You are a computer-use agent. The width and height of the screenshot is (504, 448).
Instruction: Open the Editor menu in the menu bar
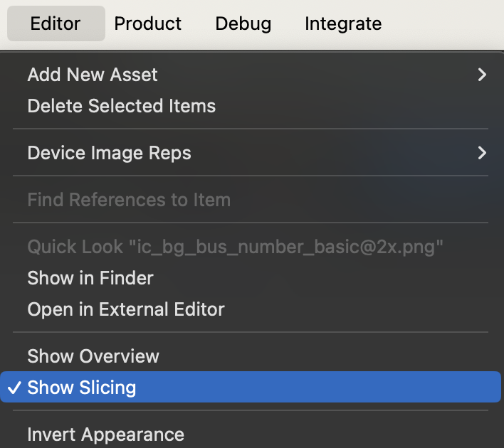pos(56,23)
